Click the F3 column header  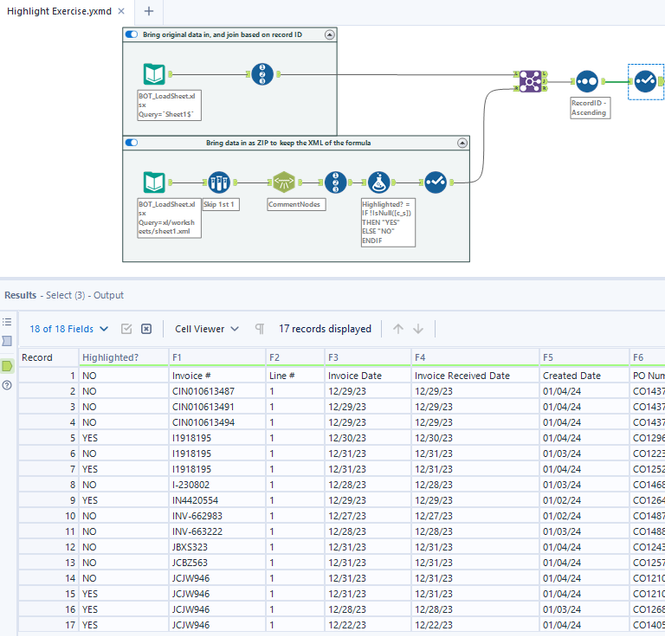(368, 357)
